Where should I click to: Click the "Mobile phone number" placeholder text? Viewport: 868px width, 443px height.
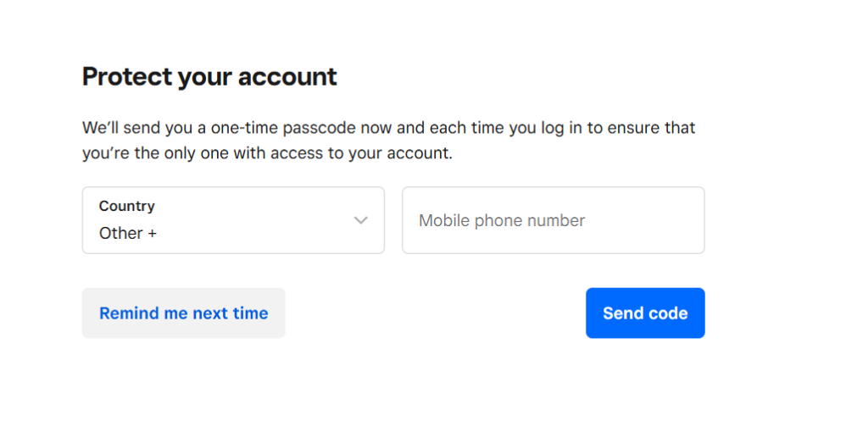(x=502, y=221)
